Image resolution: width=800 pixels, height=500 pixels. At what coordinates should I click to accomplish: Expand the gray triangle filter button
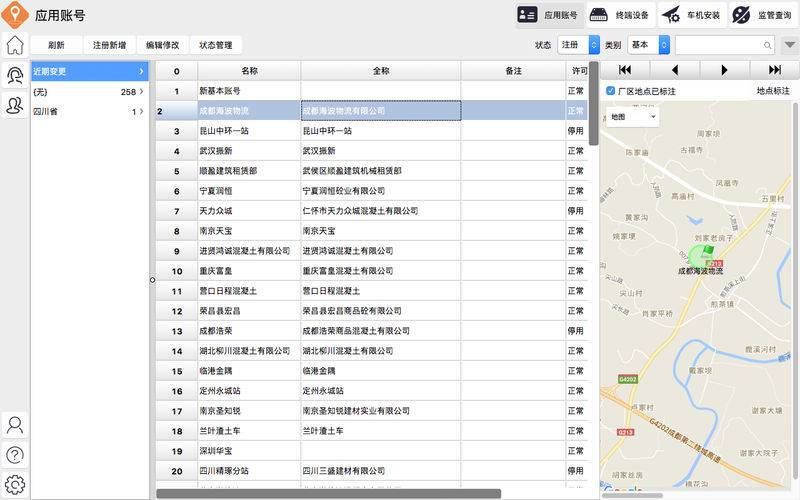pyautogui.click(x=789, y=45)
